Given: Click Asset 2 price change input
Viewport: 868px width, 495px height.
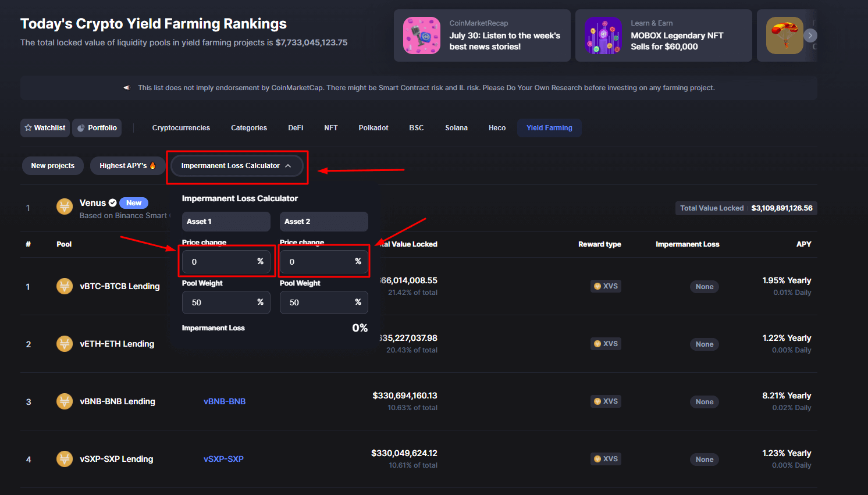Looking at the screenshot, I should point(324,262).
